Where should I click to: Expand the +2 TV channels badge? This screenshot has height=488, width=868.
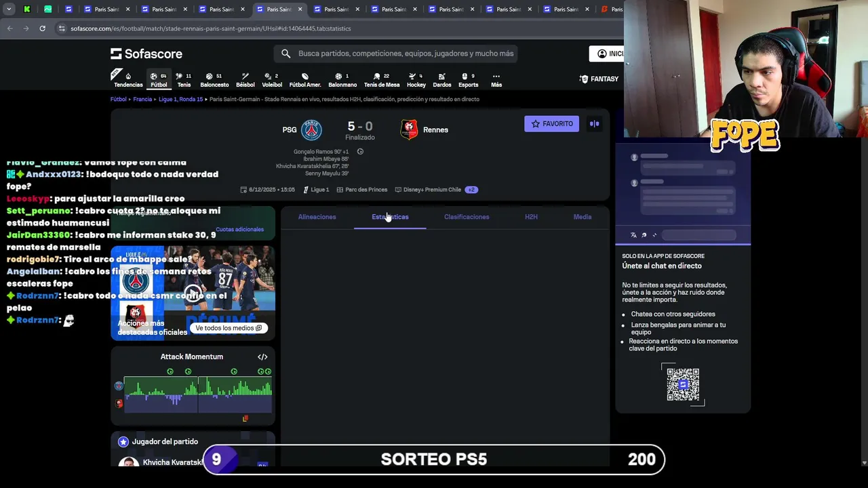471,190
